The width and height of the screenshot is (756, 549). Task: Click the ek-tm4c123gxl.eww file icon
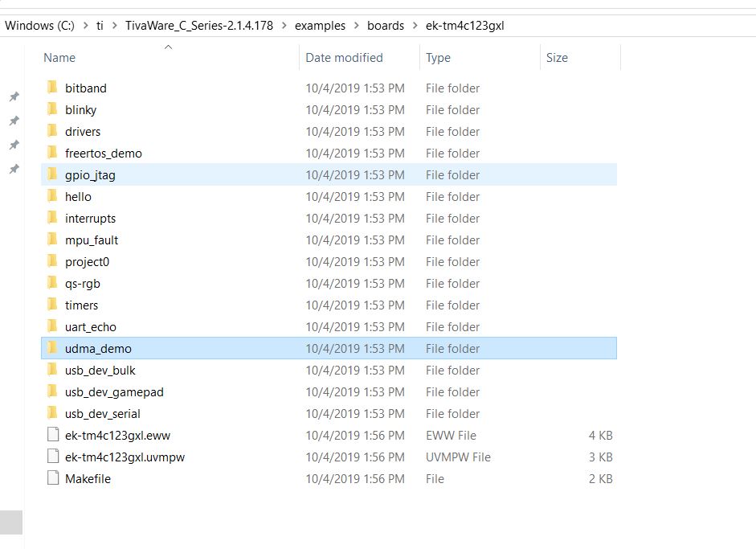[53, 435]
